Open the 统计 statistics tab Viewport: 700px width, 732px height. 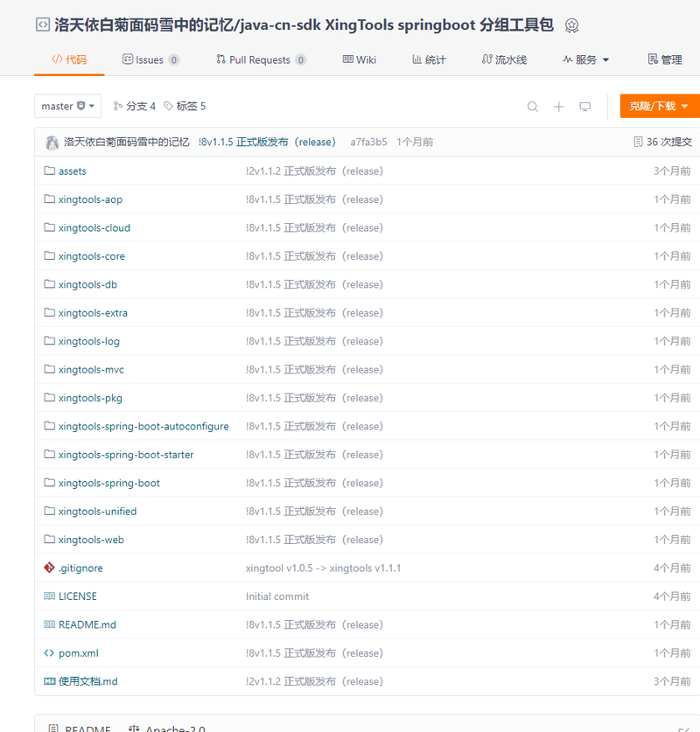click(429, 59)
